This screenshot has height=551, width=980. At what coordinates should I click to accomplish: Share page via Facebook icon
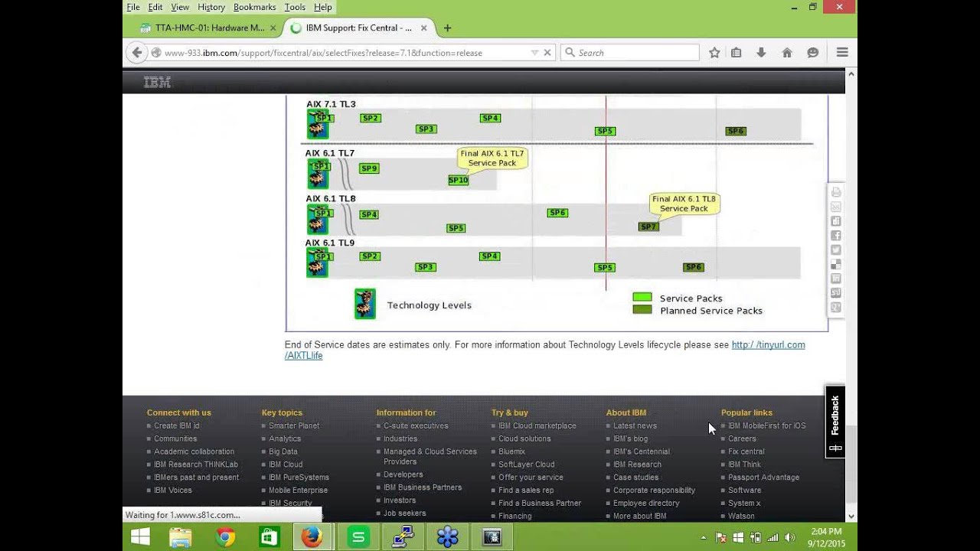click(836, 236)
